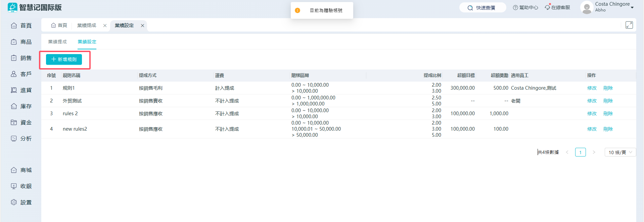Open the 庫存 inventory sidebar icon
Viewport: 644px width, 222px height.
pos(14,106)
